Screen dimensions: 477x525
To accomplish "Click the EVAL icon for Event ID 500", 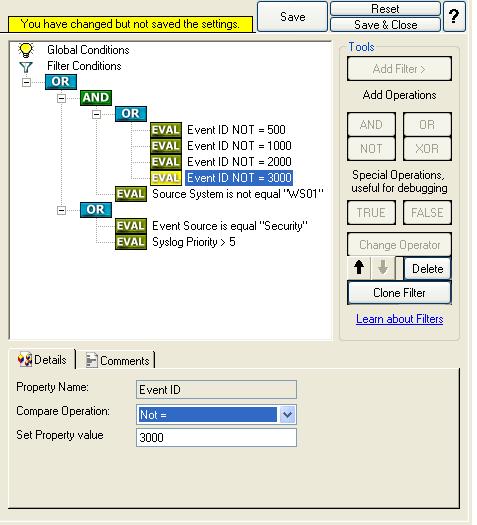I will 166,130.
